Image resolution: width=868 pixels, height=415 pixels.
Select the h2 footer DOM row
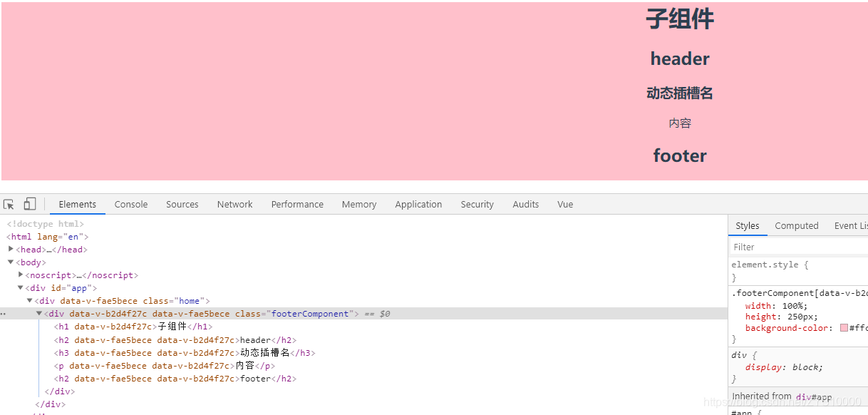tap(175, 379)
